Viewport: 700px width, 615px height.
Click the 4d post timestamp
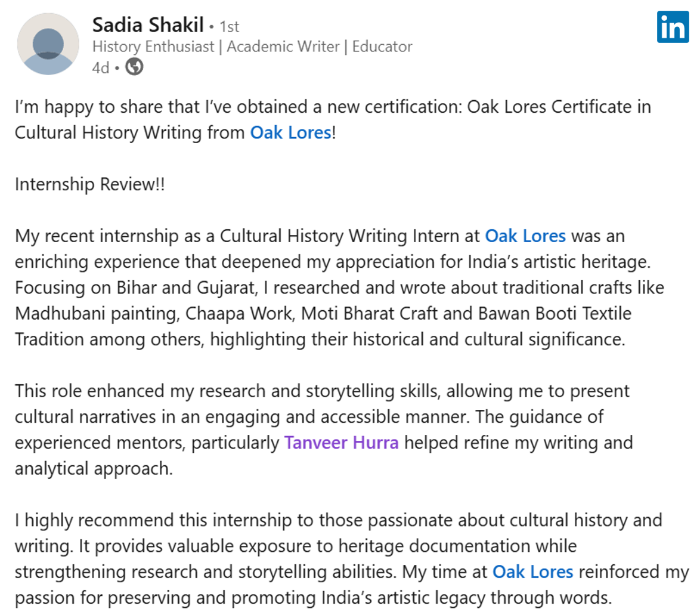[100, 68]
